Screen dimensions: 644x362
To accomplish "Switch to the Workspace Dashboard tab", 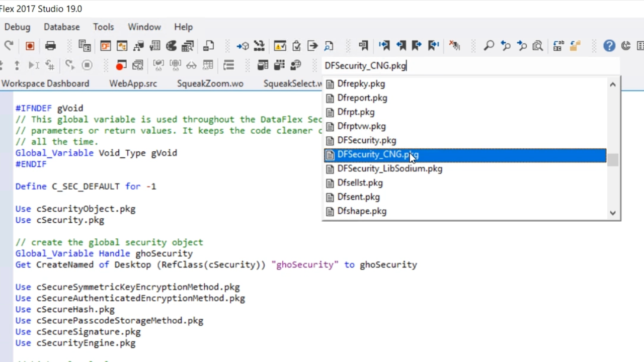I will pos(45,83).
